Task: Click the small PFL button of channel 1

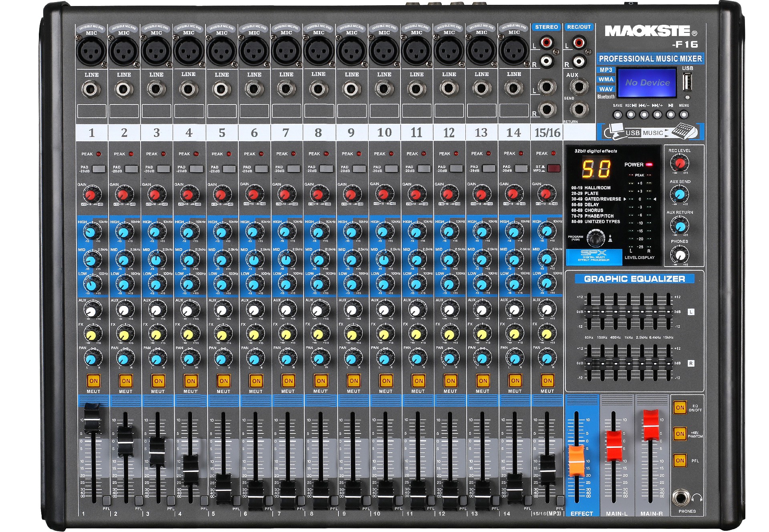Action: [106, 500]
